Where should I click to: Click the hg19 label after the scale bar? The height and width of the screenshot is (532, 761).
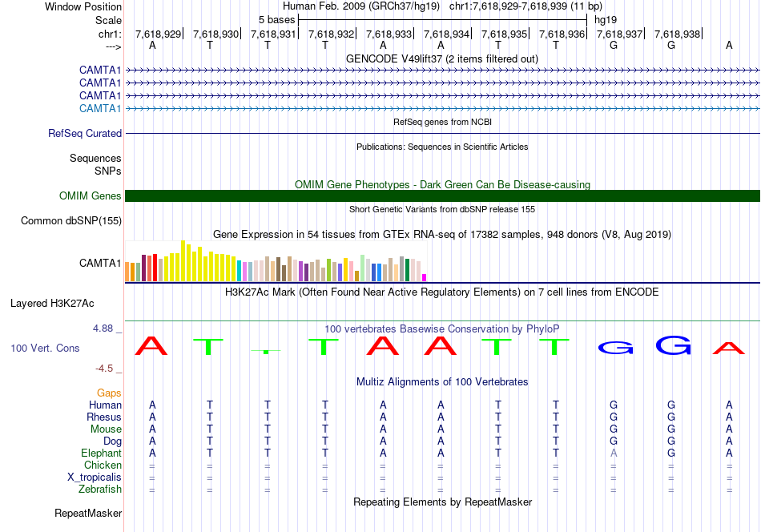click(x=606, y=20)
